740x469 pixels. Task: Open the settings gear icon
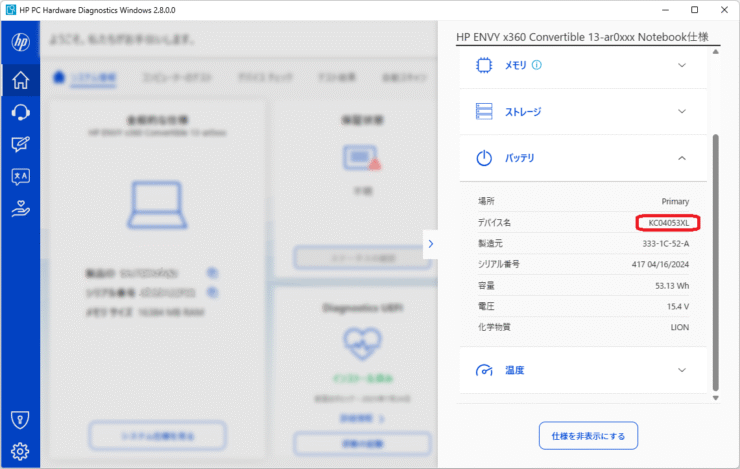point(20,452)
